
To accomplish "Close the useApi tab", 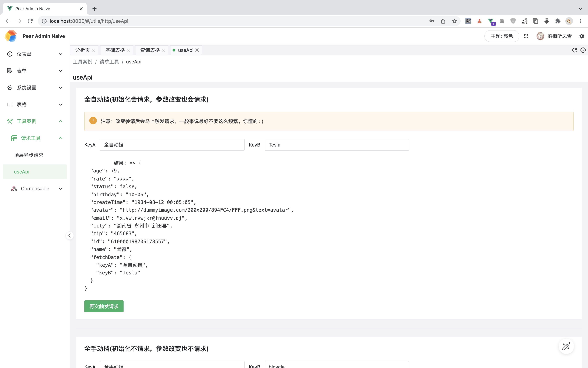I will 197,50.
